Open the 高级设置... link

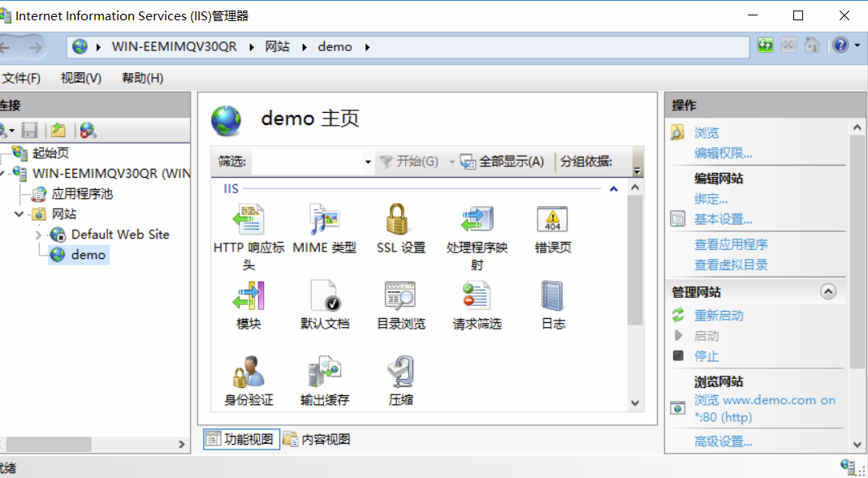click(723, 441)
